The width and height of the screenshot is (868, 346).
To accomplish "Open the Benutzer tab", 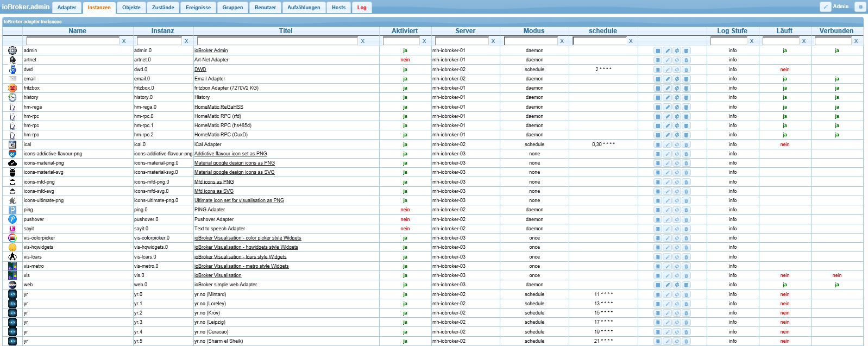I will point(266,8).
